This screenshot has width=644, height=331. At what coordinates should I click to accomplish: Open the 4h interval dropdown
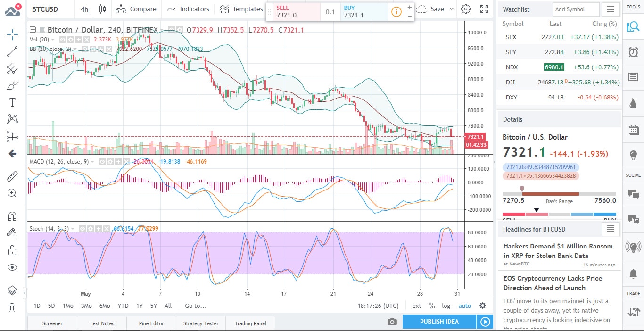point(84,9)
